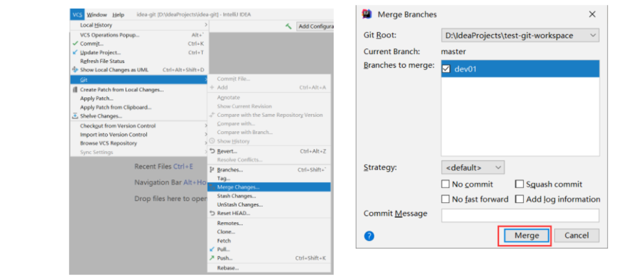Click the Cancel button
The height and width of the screenshot is (280, 644).
tap(577, 236)
